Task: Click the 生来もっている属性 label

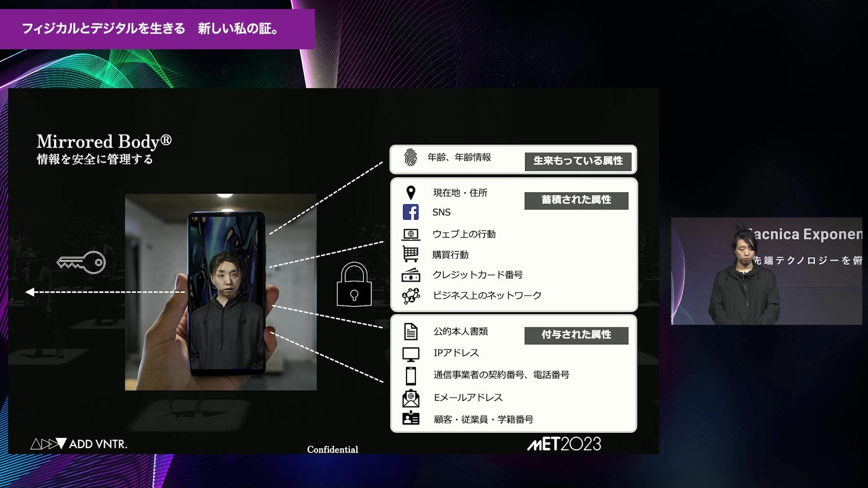Action: (577, 161)
